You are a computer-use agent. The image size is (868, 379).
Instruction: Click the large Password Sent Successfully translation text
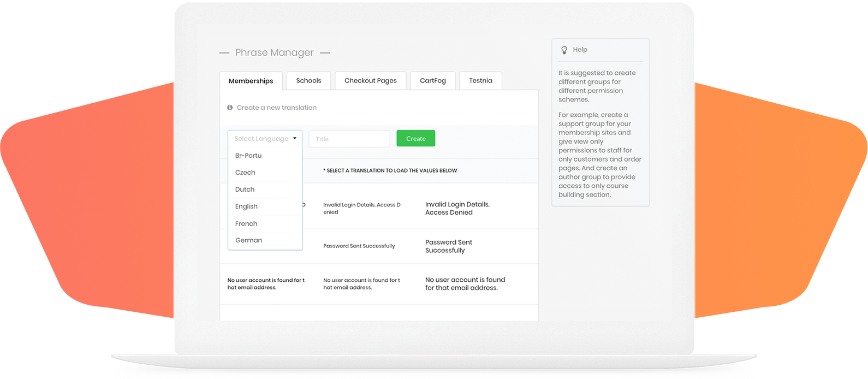[x=448, y=246]
